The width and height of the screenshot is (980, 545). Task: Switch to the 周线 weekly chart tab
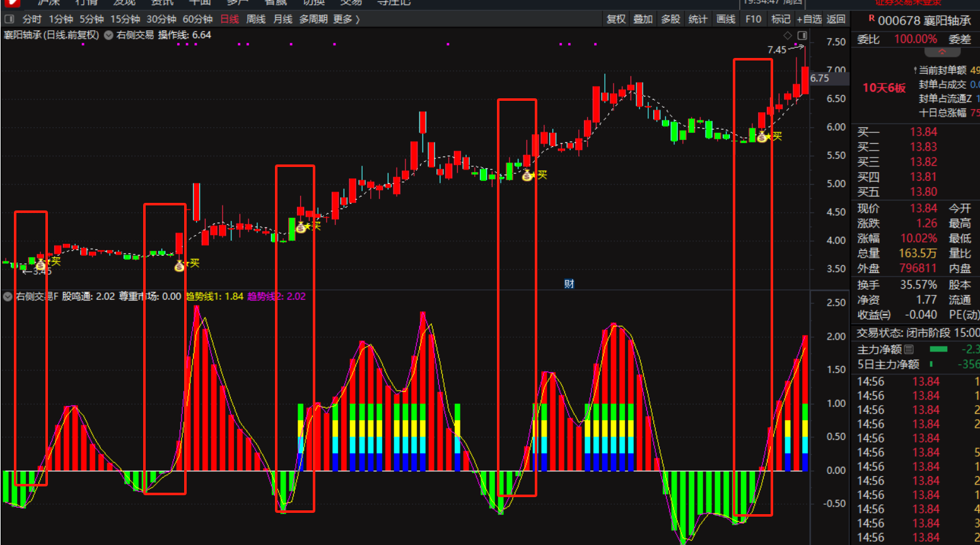click(255, 20)
